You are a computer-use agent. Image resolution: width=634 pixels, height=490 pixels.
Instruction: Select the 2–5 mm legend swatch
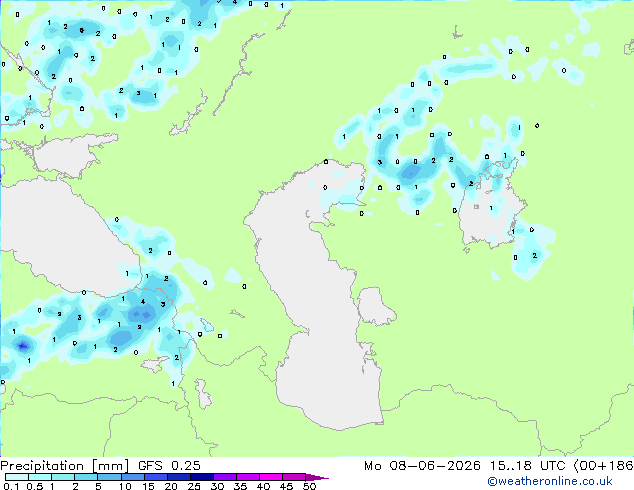coord(86,477)
